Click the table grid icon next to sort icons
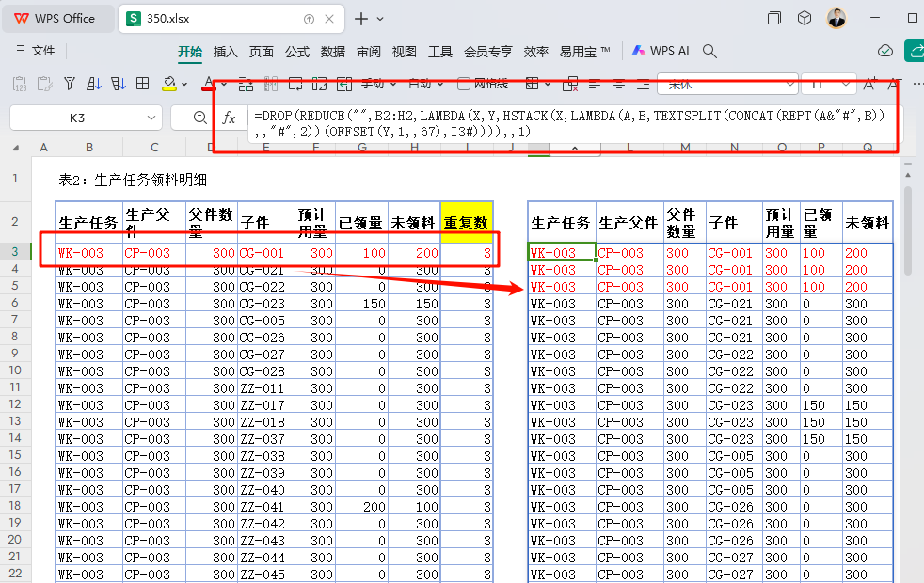This screenshot has height=583, width=924. [x=143, y=84]
